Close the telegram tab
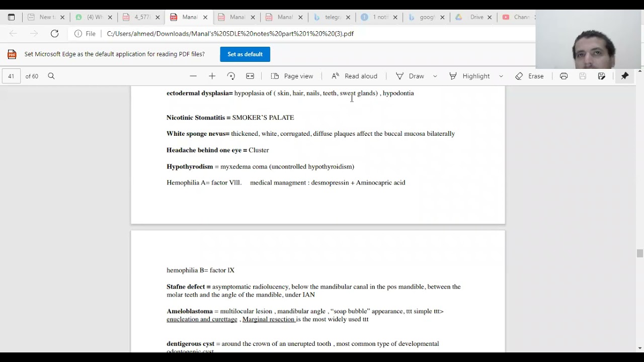Image resolution: width=644 pixels, height=362 pixels. [348, 17]
